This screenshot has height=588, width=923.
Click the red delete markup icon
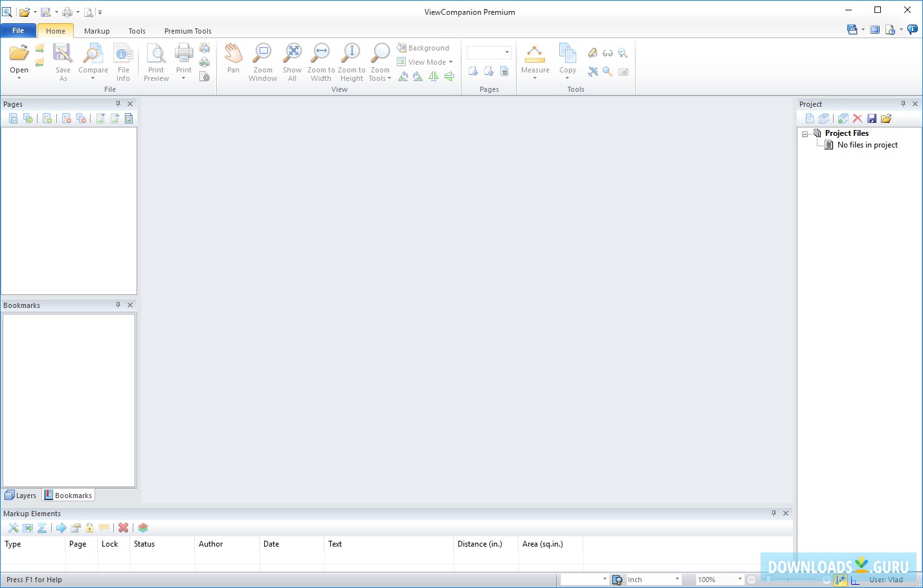pos(123,528)
